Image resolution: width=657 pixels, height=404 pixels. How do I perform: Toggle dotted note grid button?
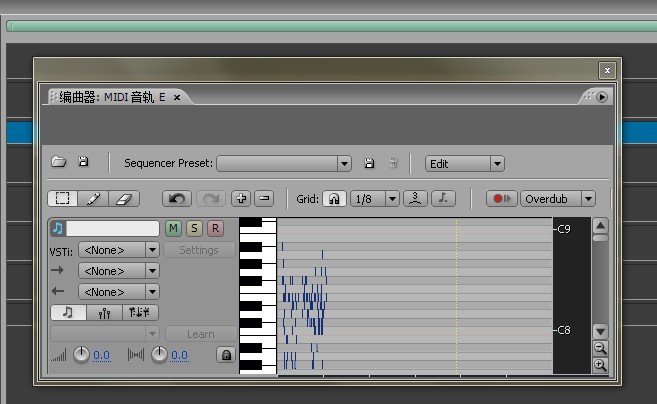443,198
